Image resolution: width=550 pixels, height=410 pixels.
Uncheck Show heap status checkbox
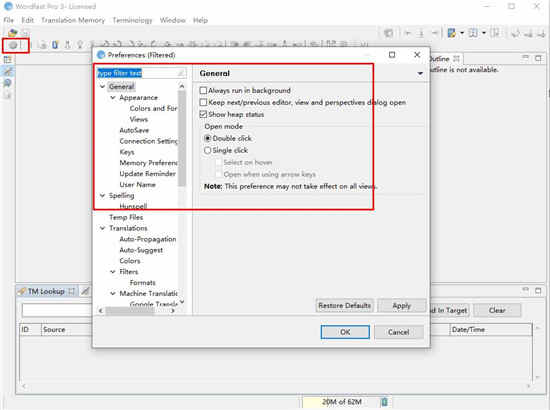[203, 114]
